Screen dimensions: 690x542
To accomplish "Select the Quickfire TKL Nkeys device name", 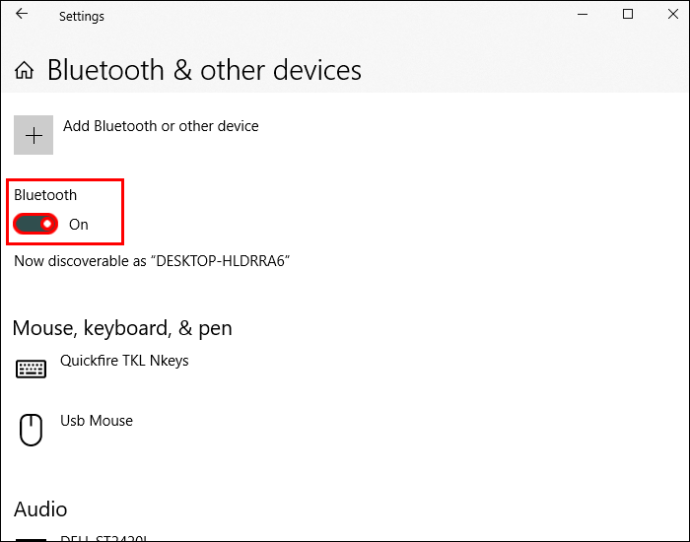I will coord(124,360).
